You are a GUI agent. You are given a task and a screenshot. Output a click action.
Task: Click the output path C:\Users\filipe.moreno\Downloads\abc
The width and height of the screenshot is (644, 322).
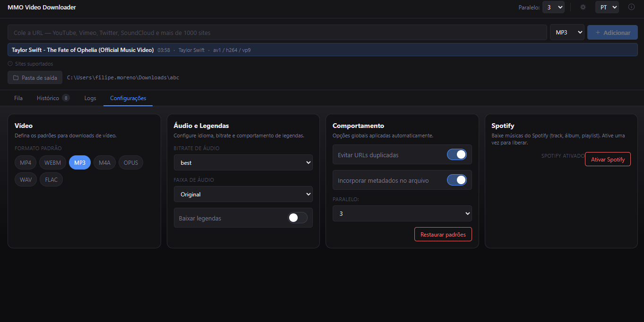[123, 77]
